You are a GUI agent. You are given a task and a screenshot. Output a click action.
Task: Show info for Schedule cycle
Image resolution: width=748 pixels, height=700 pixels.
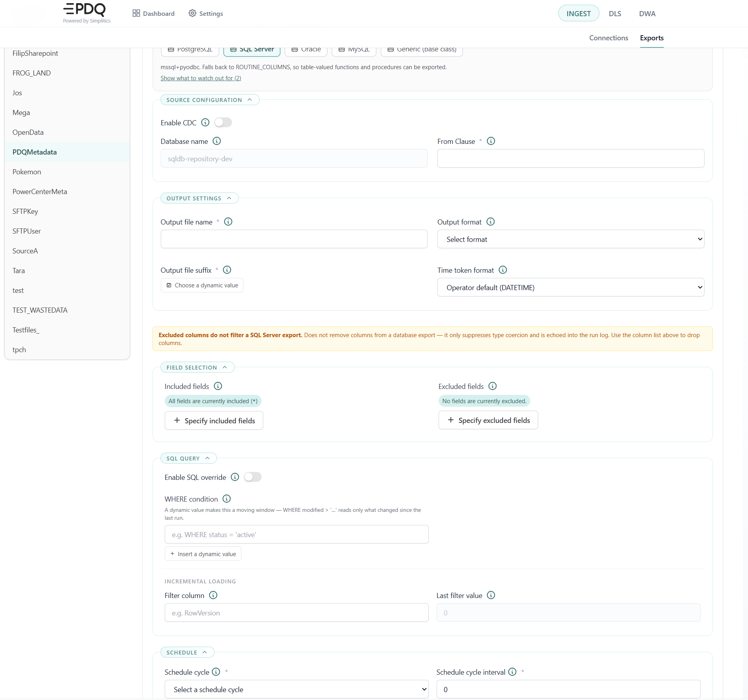[216, 672]
